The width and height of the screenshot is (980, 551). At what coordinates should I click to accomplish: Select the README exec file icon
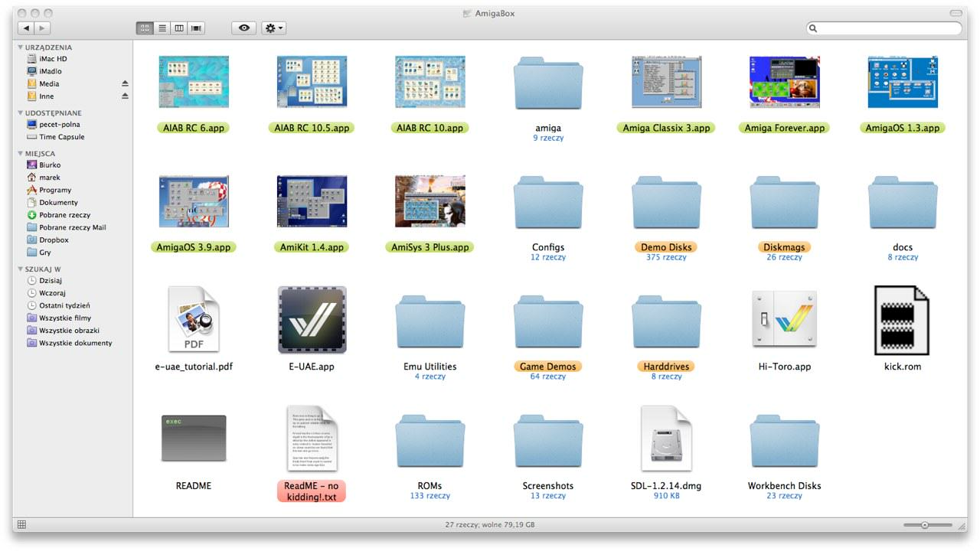coord(194,439)
